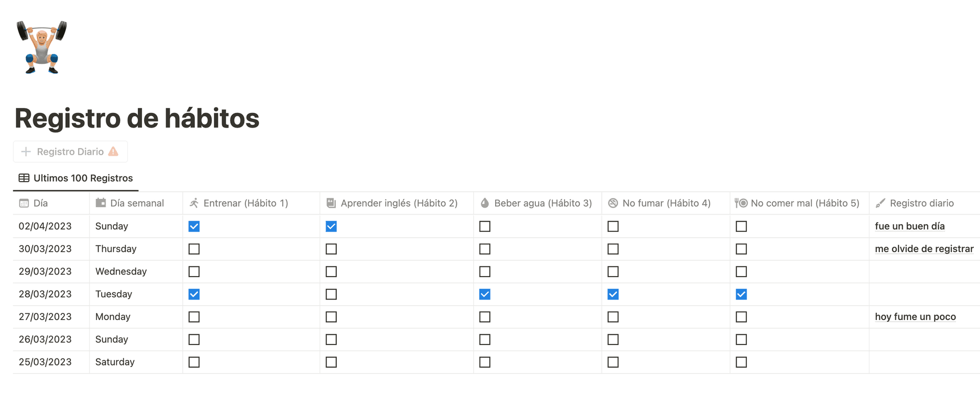The width and height of the screenshot is (980, 415).
Task: Click the warning triangle on Registro Diario button
Action: click(x=113, y=152)
